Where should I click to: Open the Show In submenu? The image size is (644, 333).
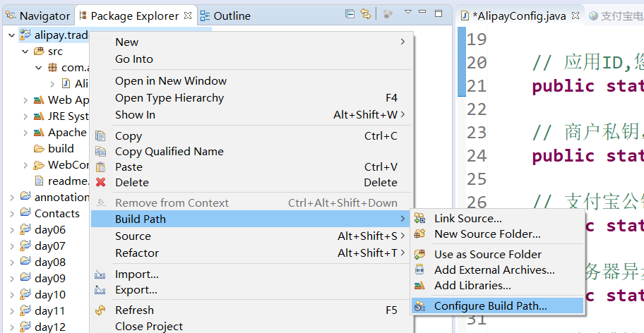251,115
